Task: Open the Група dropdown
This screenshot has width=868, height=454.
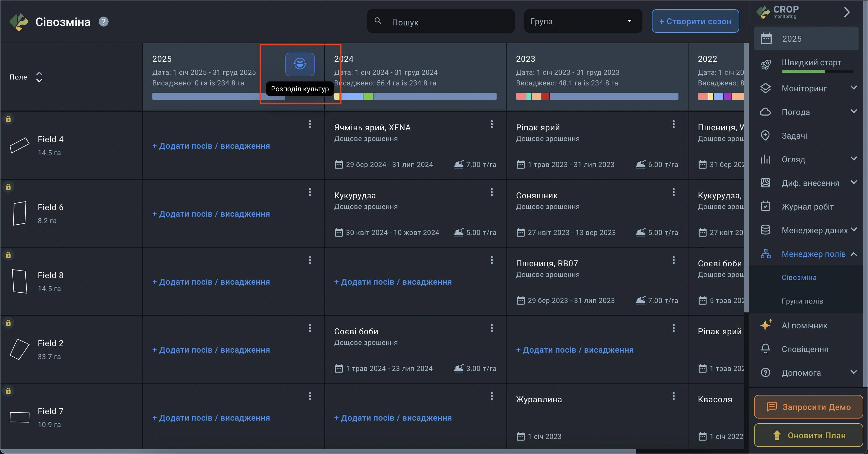Action: click(x=583, y=21)
